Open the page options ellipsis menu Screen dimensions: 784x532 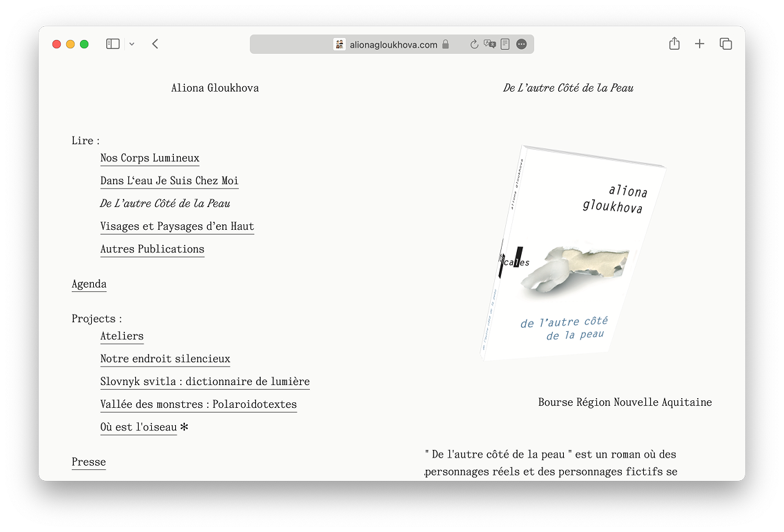point(522,44)
